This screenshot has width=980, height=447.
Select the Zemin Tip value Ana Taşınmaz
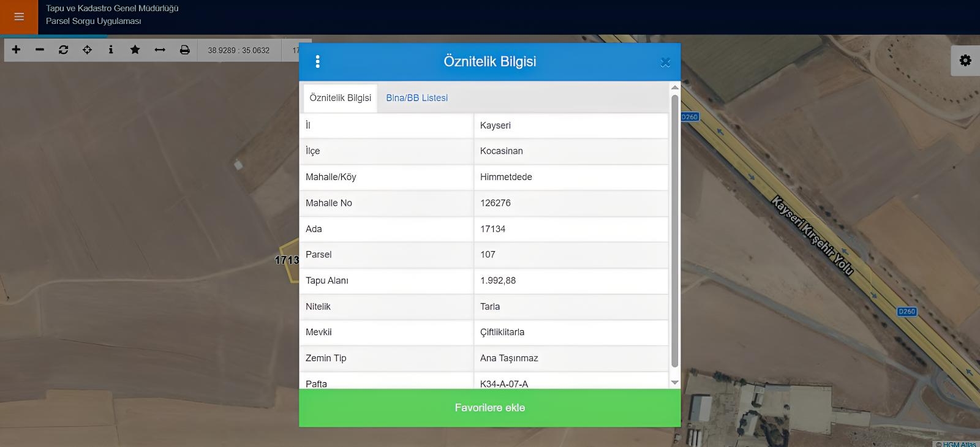[x=571, y=358]
